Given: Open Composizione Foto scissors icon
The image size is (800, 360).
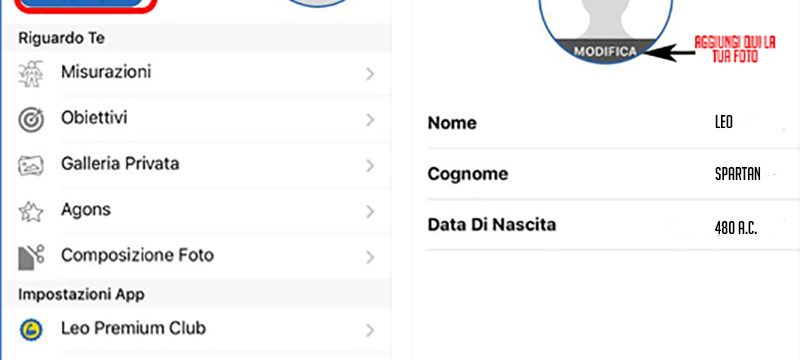Looking at the screenshot, I should [x=31, y=257].
